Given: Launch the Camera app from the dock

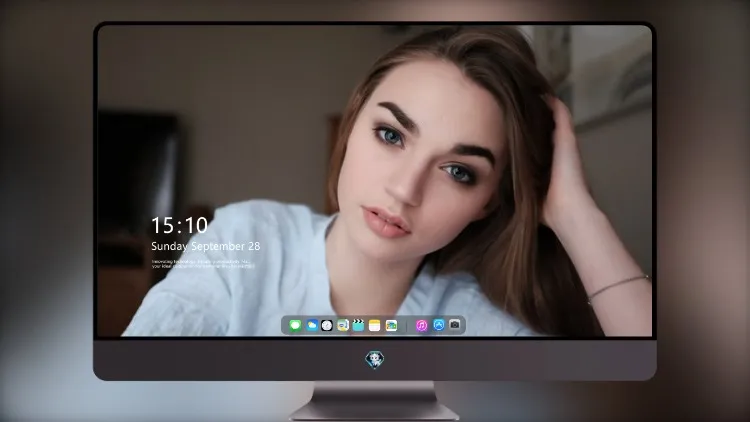Looking at the screenshot, I should pos(454,325).
